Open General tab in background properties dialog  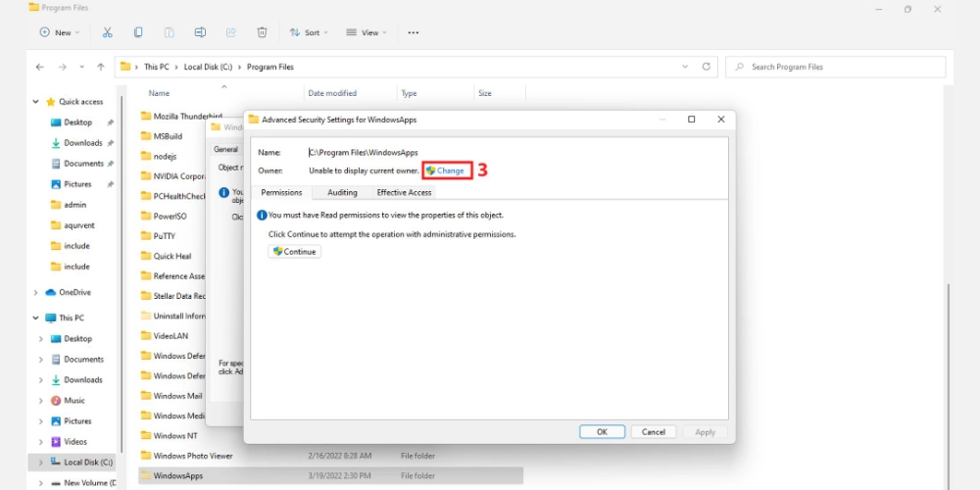225,149
